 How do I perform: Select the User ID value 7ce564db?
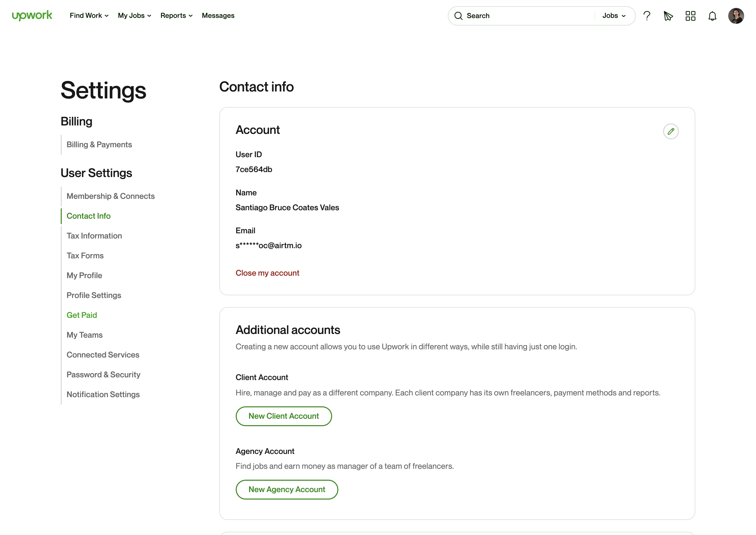pyautogui.click(x=254, y=169)
